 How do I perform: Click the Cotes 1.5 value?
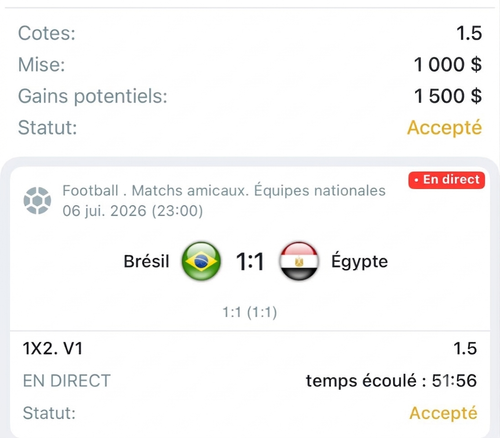pyautogui.click(x=469, y=33)
